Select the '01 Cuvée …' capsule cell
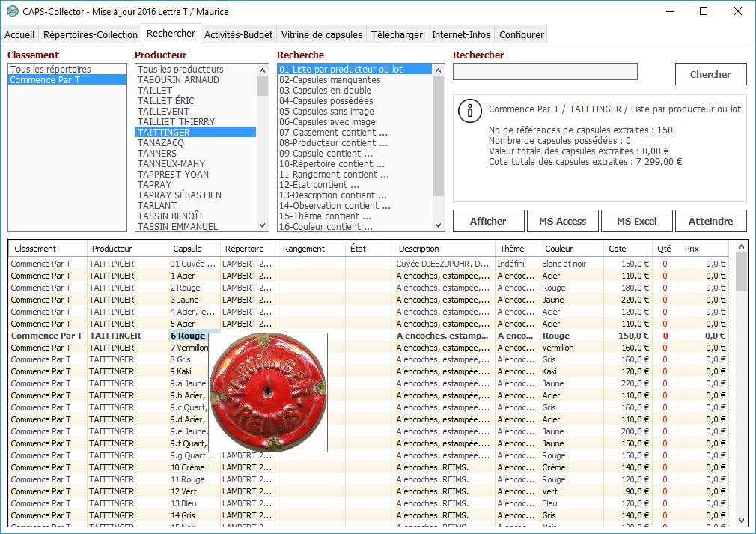 click(x=194, y=264)
